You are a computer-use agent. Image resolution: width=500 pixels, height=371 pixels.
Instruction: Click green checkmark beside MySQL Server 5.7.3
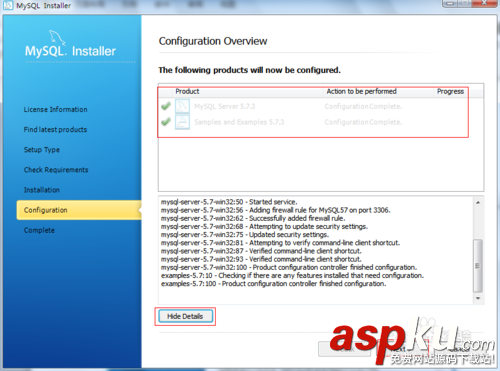pyautogui.click(x=166, y=106)
